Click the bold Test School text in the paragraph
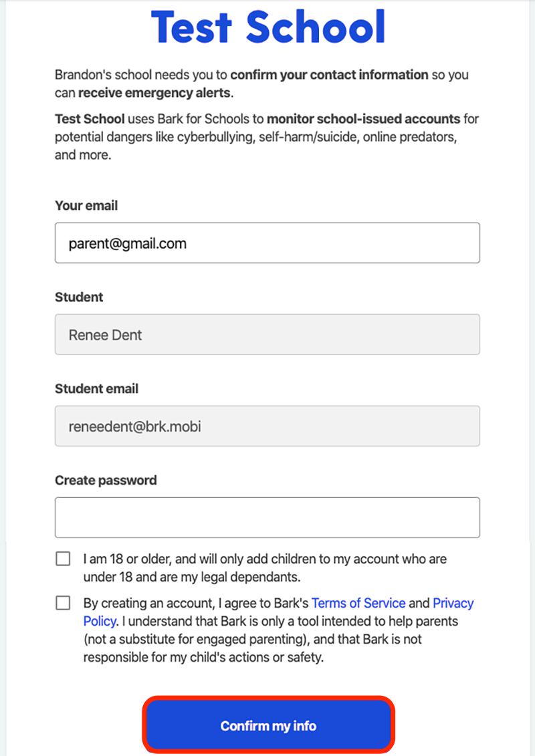Viewport: 535px width, 756px height. (90, 118)
